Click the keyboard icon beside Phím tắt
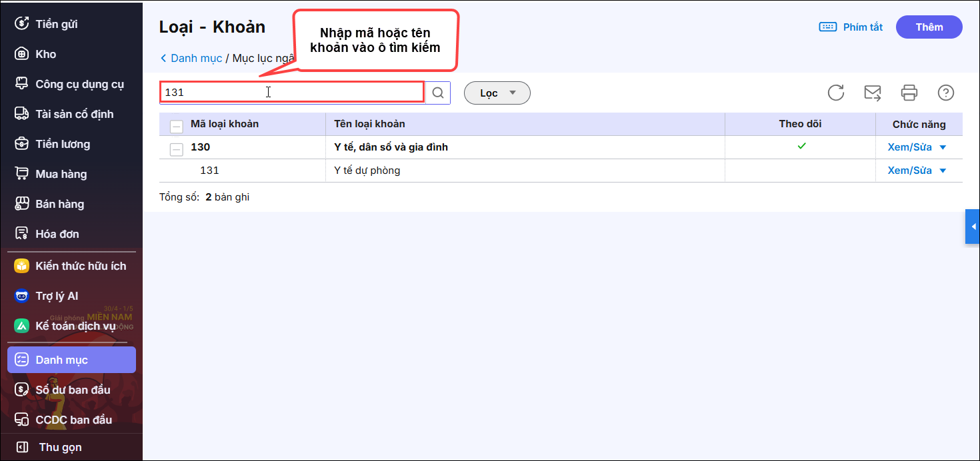Screen dimensions: 980x461 point(827,27)
